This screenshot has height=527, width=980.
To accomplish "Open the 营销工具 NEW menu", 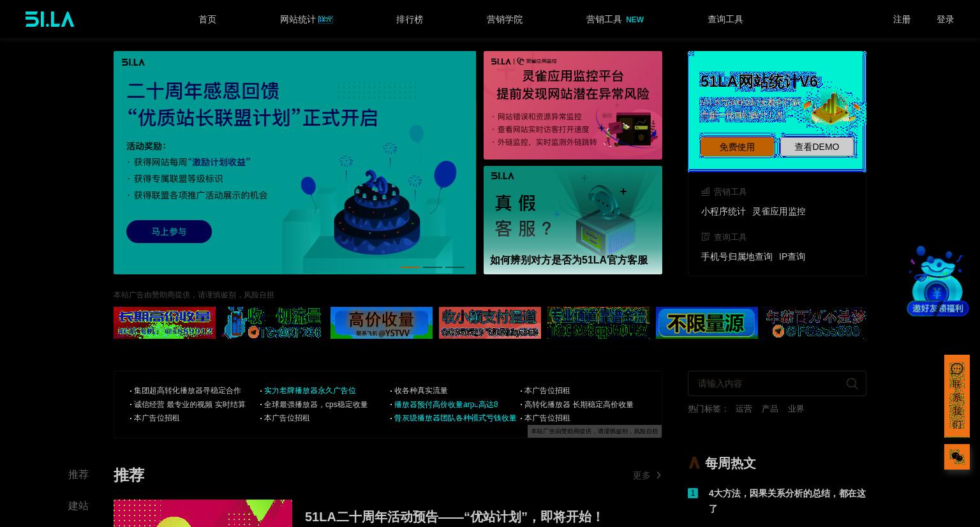I will (615, 19).
